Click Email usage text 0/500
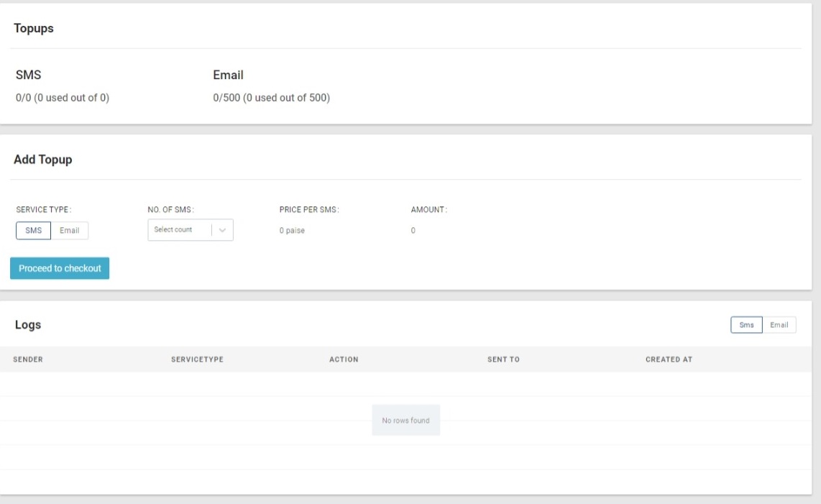This screenshot has height=504, width=821. (271, 98)
